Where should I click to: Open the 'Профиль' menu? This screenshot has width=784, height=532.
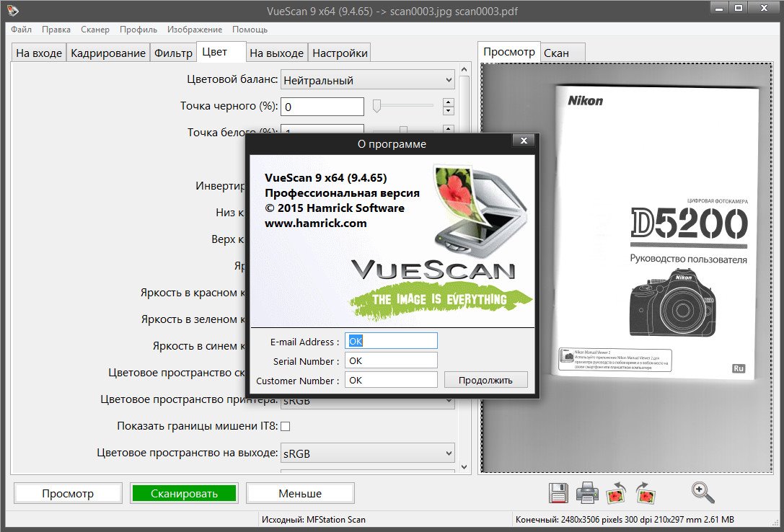tap(138, 30)
